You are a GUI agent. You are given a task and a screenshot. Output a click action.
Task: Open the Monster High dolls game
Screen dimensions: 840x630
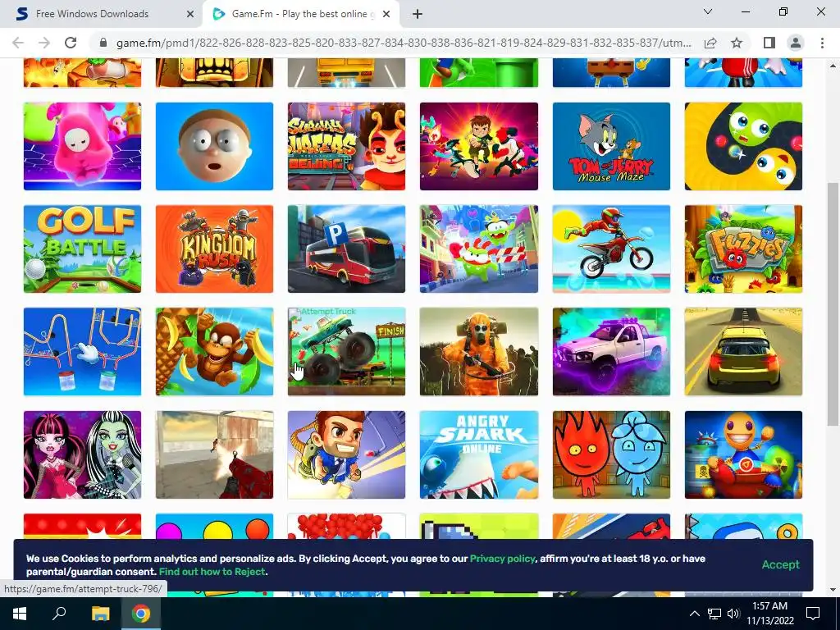click(x=83, y=454)
